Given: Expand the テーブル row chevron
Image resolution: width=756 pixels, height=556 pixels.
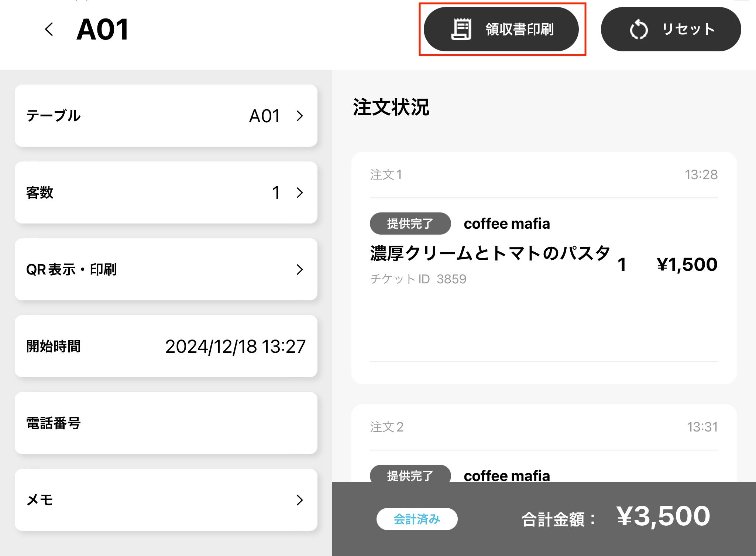Looking at the screenshot, I should click(300, 116).
